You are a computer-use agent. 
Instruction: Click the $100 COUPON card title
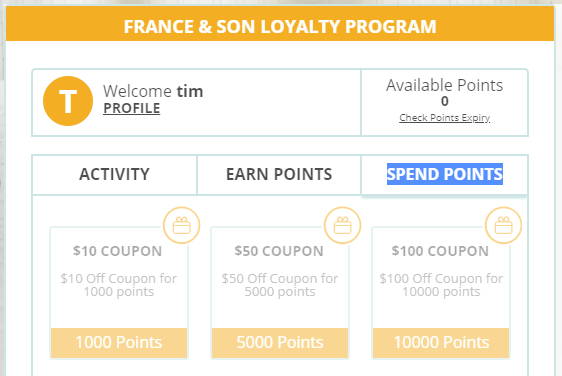coord(440,251)
